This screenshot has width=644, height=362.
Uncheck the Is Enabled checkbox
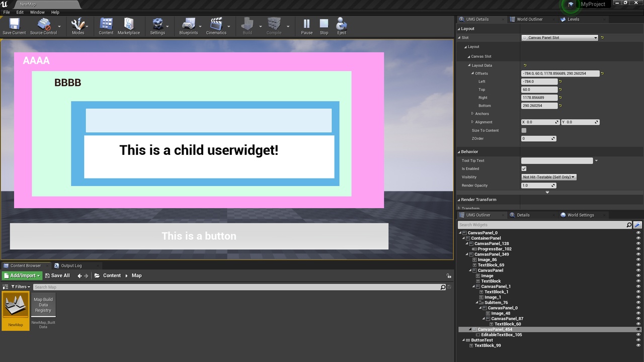[x=524, y=168]
